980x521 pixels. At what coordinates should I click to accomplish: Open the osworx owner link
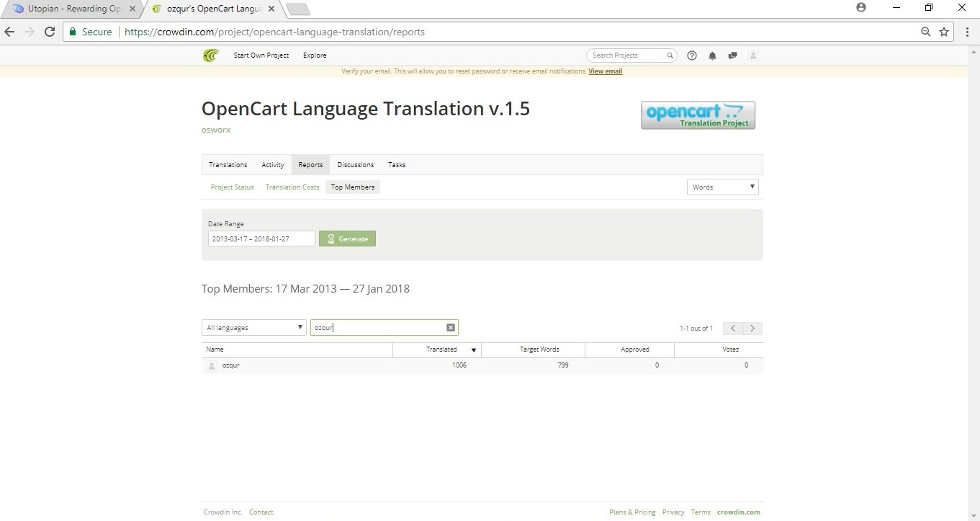216,130
